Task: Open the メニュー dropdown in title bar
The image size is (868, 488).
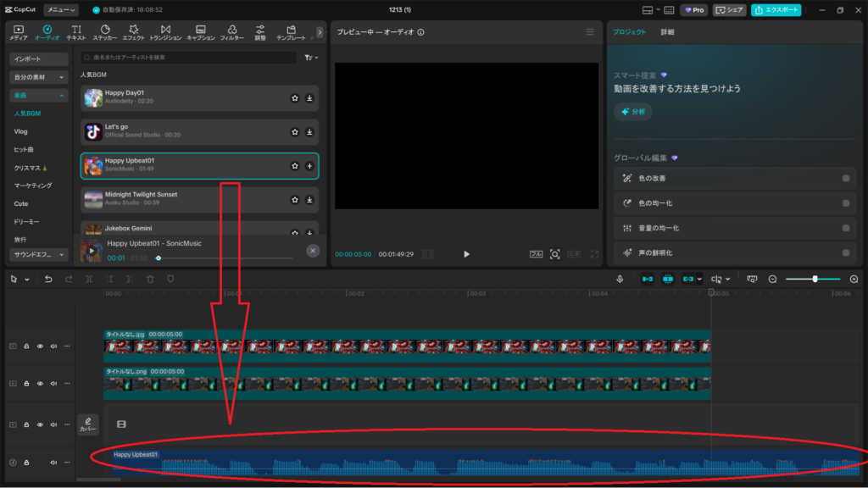Action: pyautogui.click(x=60, y=10)
